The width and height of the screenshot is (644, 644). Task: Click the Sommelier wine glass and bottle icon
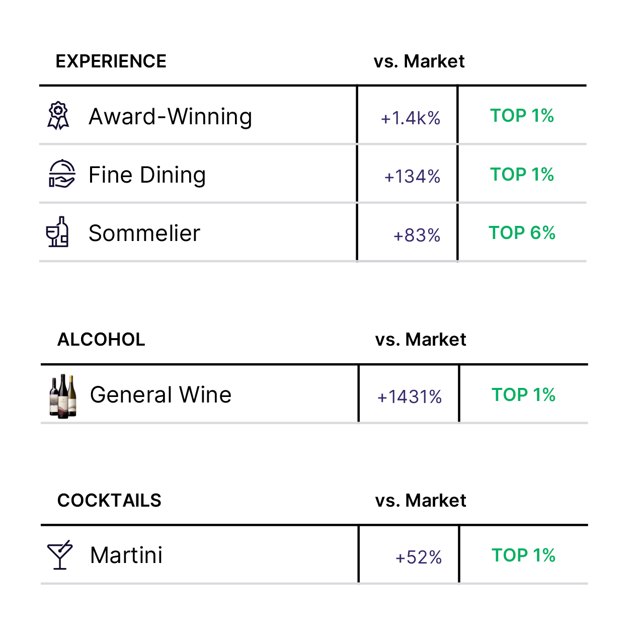(x=57, y=232)
